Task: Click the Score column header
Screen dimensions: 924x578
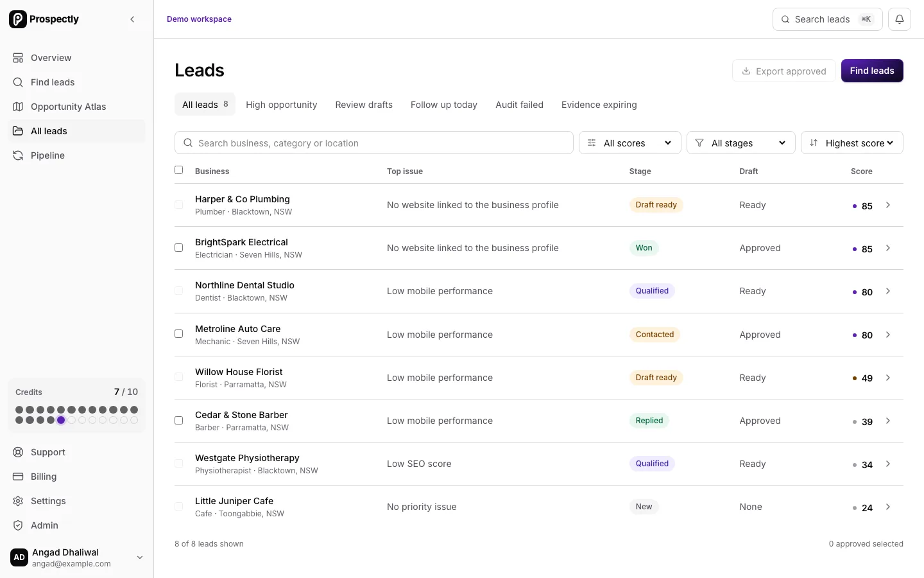Action: [861, 171]
